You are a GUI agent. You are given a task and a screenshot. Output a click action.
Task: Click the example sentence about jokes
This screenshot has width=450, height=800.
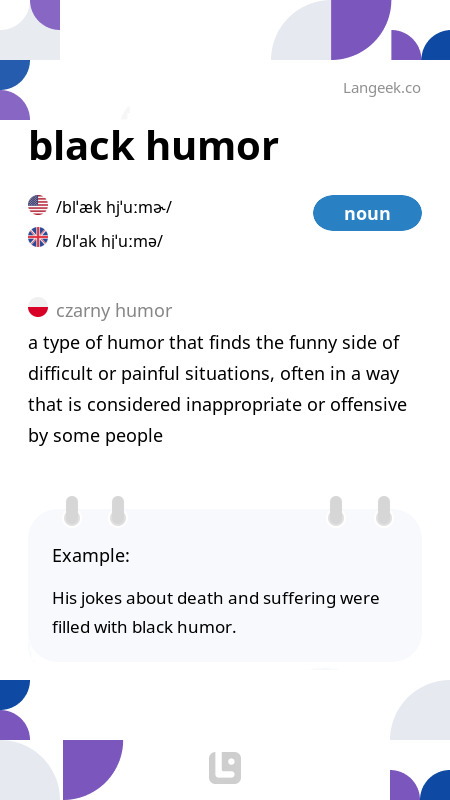[215, 612]
